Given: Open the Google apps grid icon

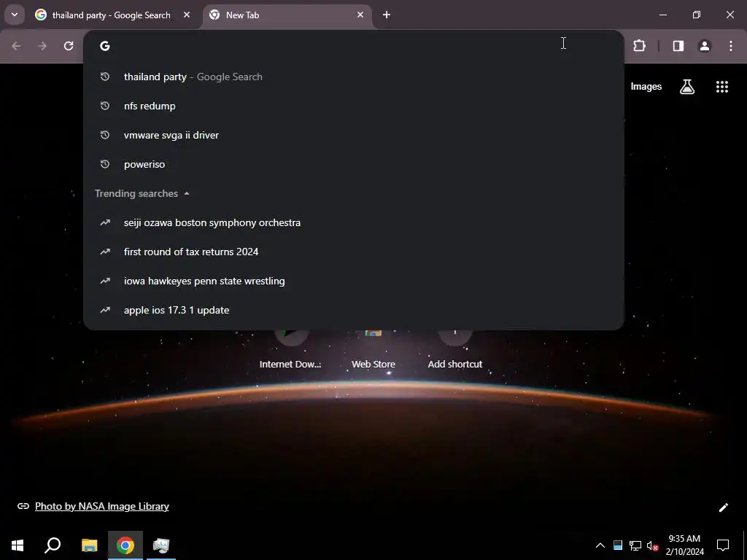Looking at the screenshot, I should click(x=721, y=87).
